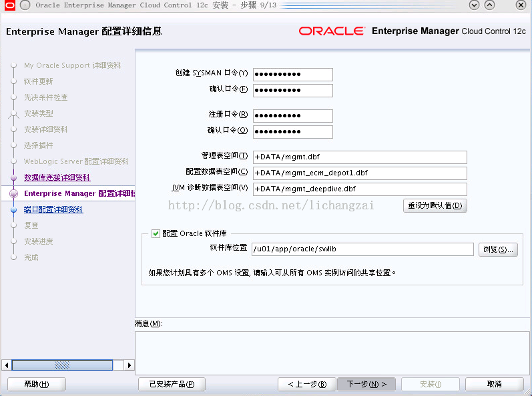The height and width of the screenshot is (396, 532).
Task: Click 重设为默认值(D) button
Action: [435, 205]
